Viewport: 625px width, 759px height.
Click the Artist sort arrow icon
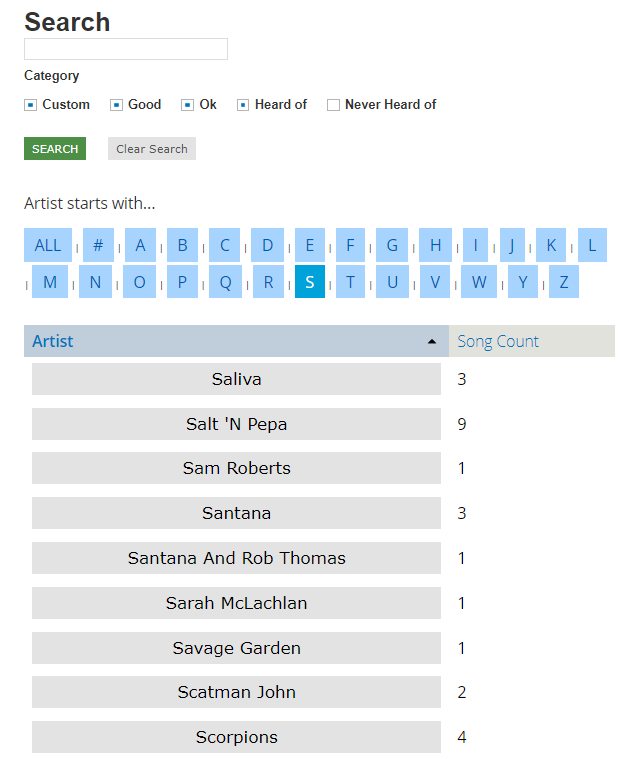[x=432, y=342]
